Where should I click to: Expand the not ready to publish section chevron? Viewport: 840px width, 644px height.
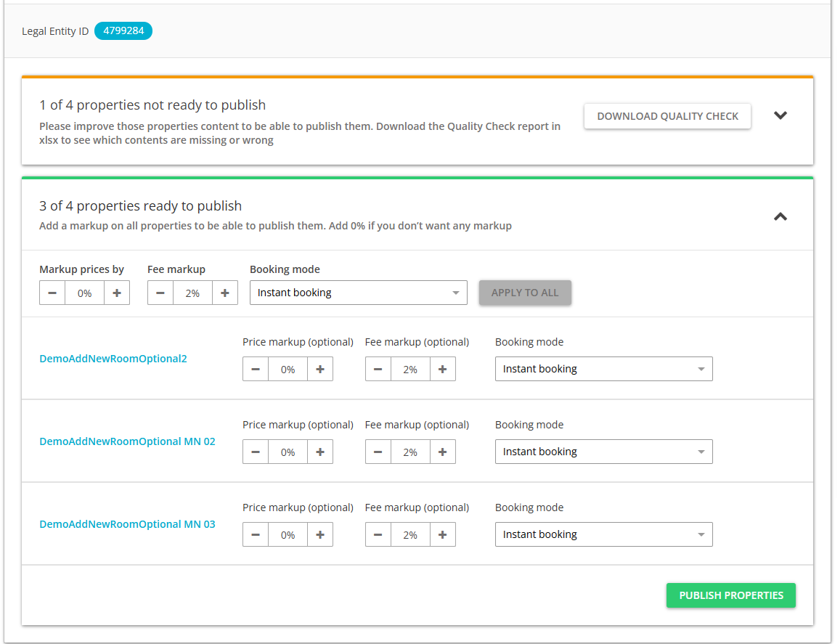[780, 115]
